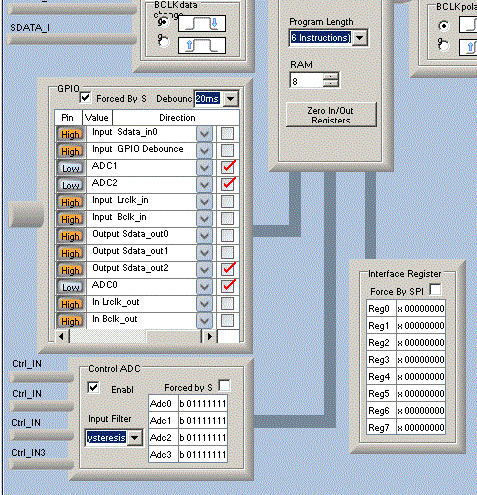Toggle the High button for In Lrclk_out
The image size is (477, 495).
coord(70,304)
